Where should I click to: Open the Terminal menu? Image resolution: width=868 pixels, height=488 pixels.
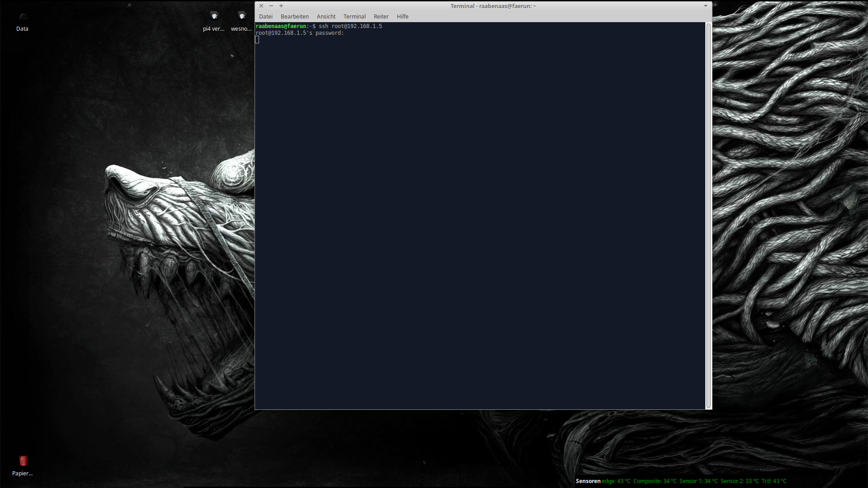pyautogui.click(x=354, y=16)
